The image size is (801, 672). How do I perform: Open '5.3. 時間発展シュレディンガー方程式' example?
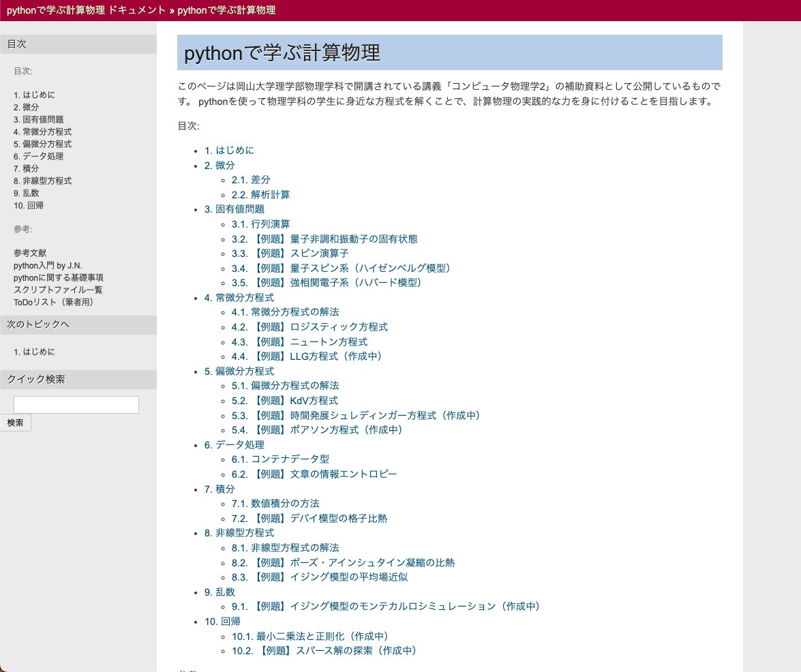pyautogui.click(x=356, y=416)
